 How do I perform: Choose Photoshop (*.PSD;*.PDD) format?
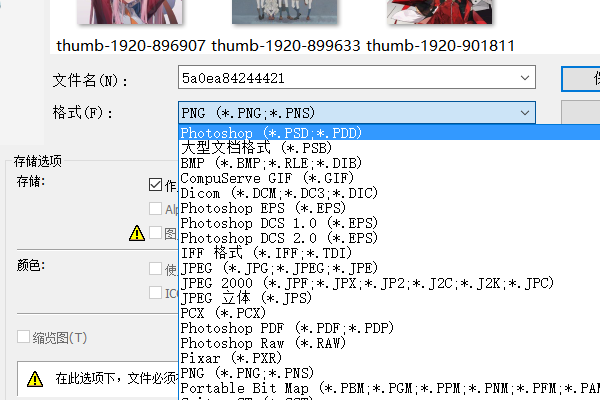pos(270,132)
